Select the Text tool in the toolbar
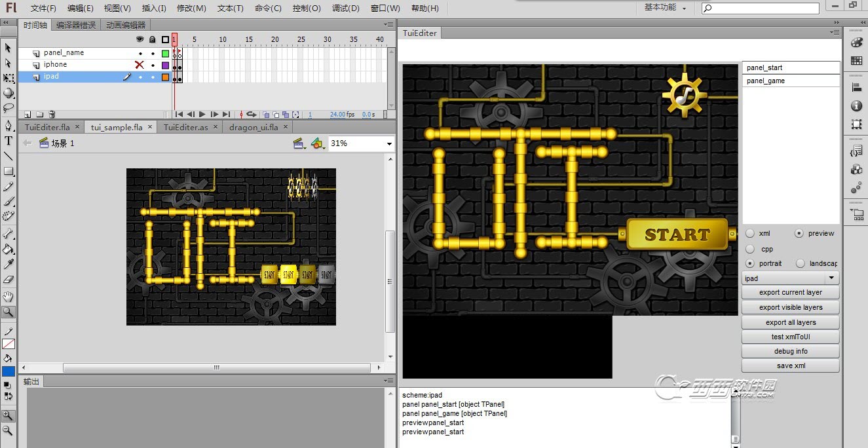The height and width of the screenshot is (448, 868). tap(9, 141)
